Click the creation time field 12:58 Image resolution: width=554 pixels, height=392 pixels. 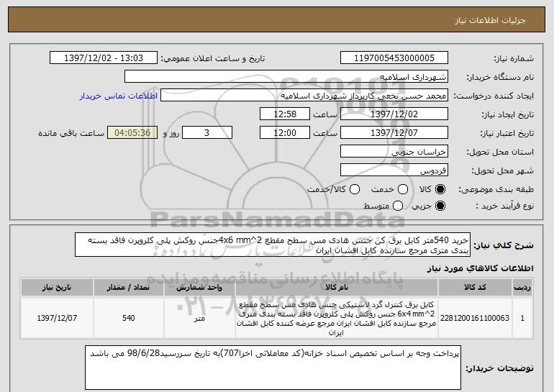(x=285, y=114)
